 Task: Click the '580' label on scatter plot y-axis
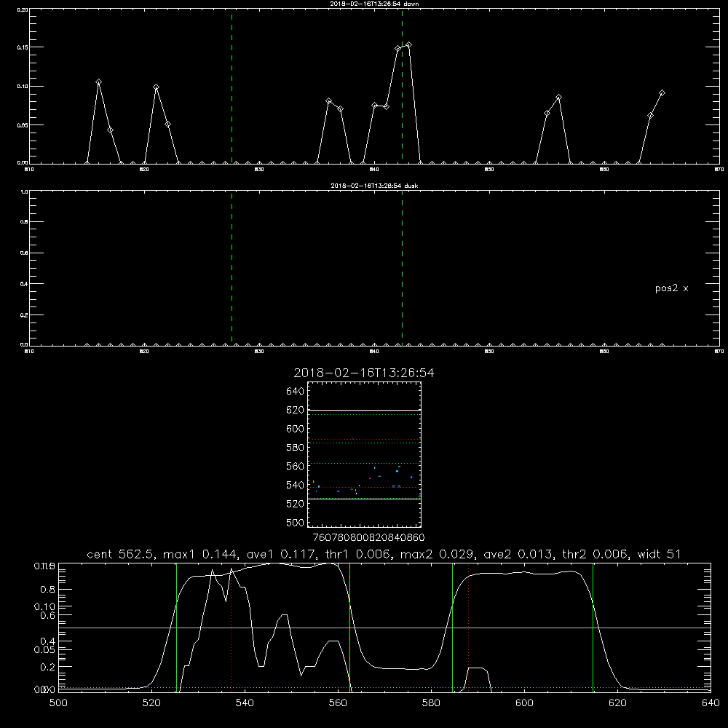click(x=295, y=448)
